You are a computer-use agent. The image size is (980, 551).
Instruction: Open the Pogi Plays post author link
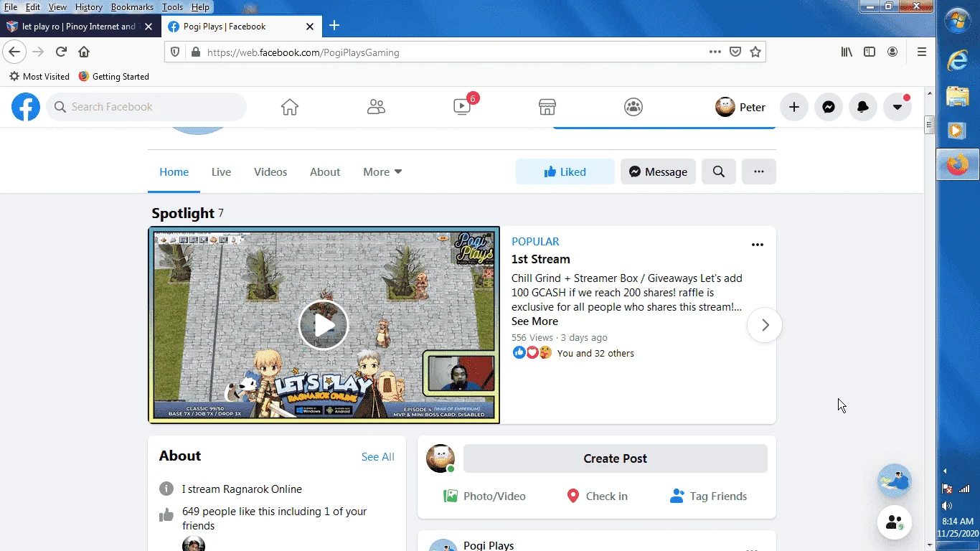tap(489, 545)
